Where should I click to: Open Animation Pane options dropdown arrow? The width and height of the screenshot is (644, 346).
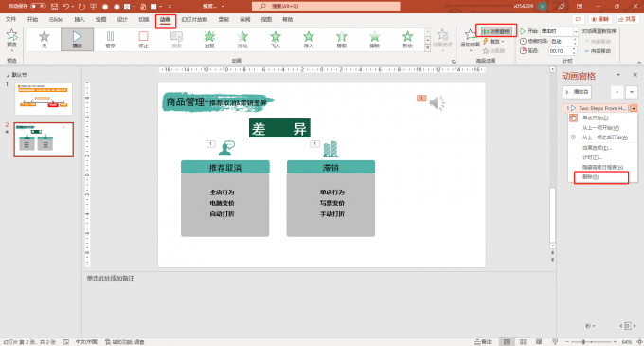(x=618, y=75)
